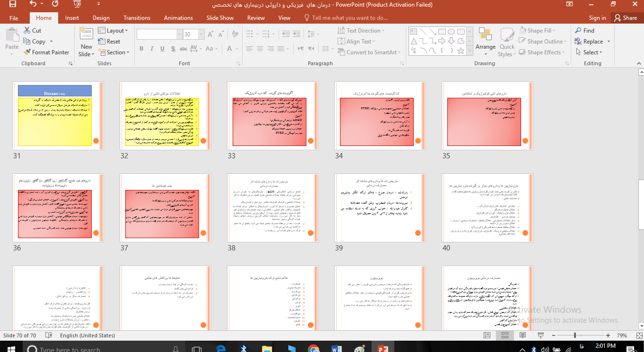Click the Sign in link
644x352 pixels.
pos(597,18)
